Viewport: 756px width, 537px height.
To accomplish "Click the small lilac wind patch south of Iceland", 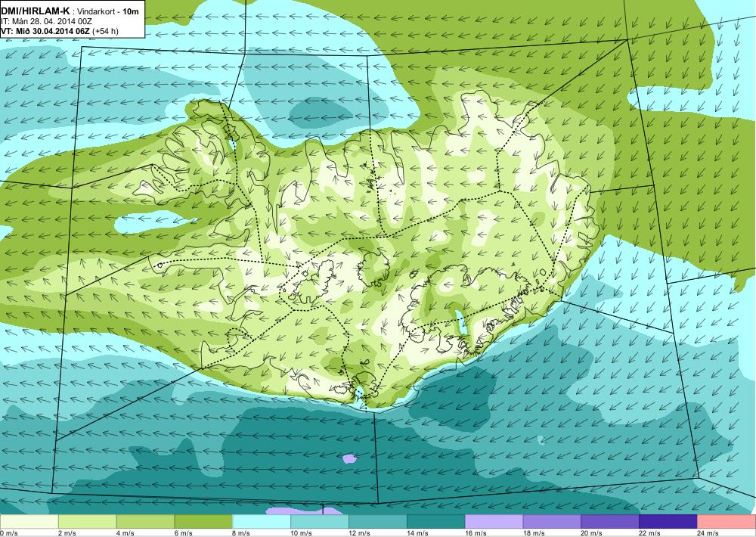I will (349, 458).
